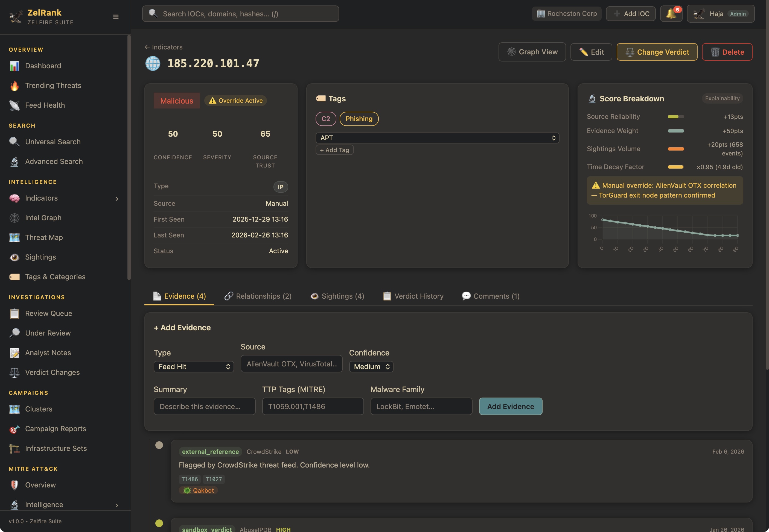Open the Feed Hit type dropdown
Viewport: 769px width, 532px height.
pyautogui.click(x=194, y=367)
